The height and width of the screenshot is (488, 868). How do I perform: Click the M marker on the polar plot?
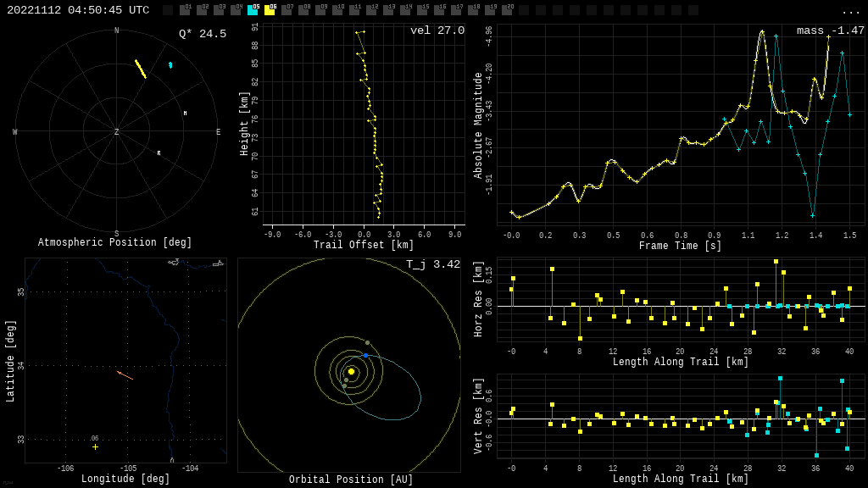[185, 114]
